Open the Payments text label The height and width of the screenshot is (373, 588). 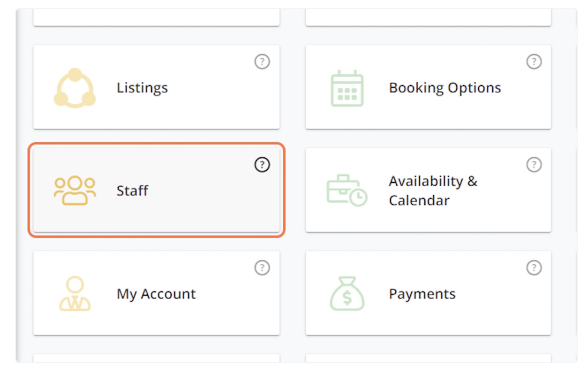(422, 294)
